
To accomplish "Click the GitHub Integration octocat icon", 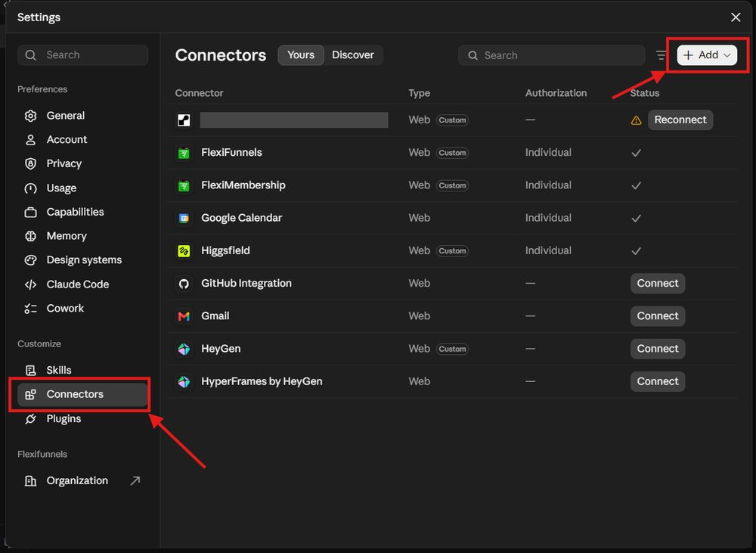I will [x=184, y=284].
